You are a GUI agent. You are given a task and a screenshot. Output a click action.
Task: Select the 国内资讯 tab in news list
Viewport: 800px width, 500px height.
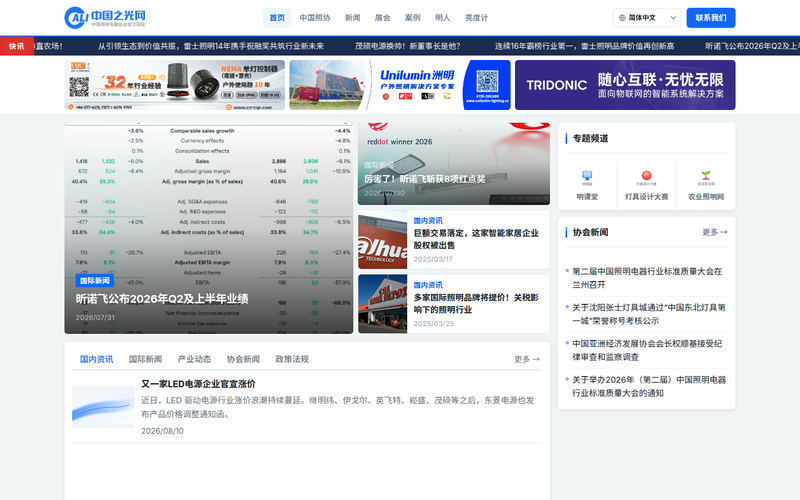[96, 359]
